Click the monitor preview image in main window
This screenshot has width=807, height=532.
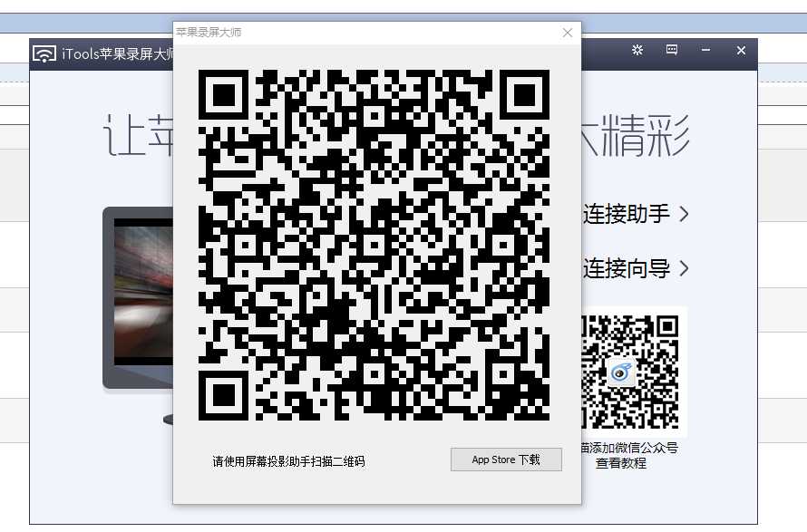[x=138, y=297]
